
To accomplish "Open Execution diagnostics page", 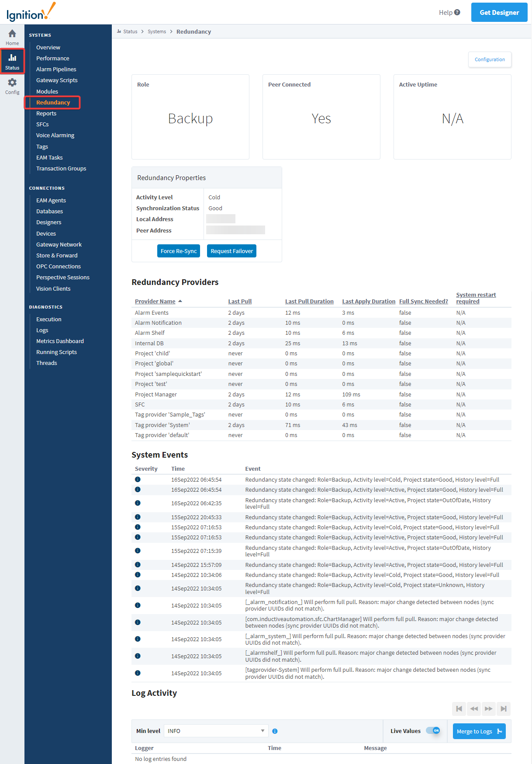I will click(49, 319).
